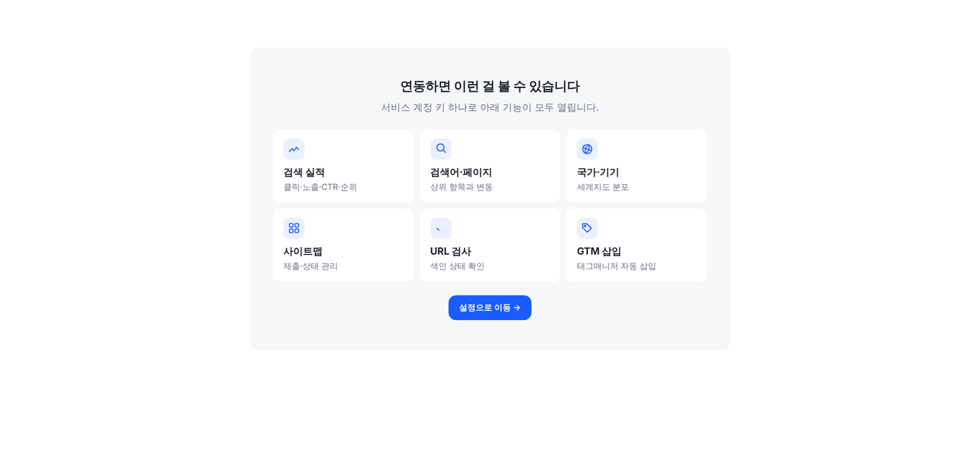Select the 검색 실적 card title
This screenshot has width=980, height=467.
coord(304,172)
